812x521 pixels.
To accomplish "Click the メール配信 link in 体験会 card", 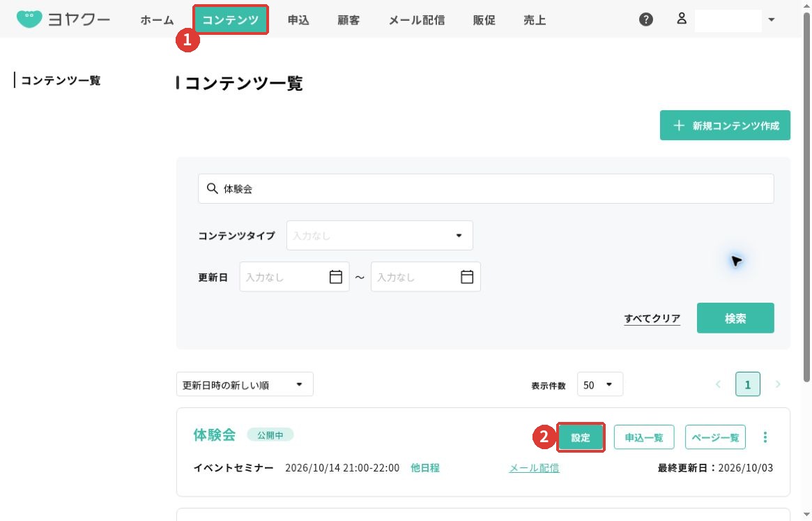I will pos(534,468).
